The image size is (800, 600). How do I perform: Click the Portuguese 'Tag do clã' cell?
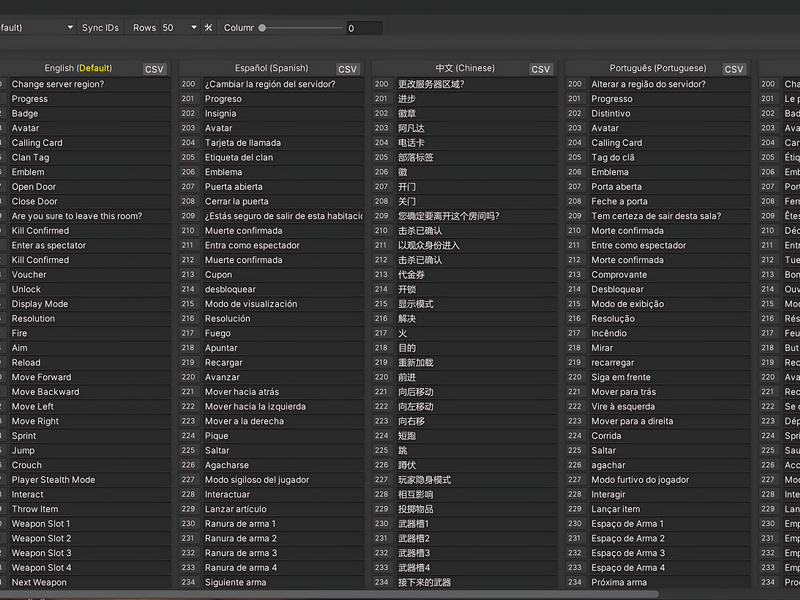tap(670, 158)
